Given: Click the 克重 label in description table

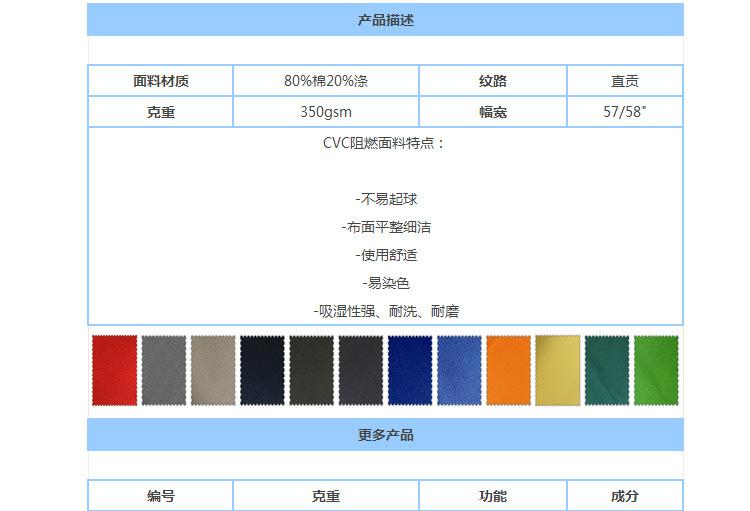Looking at the screenshot, I should tap(161, 112).
